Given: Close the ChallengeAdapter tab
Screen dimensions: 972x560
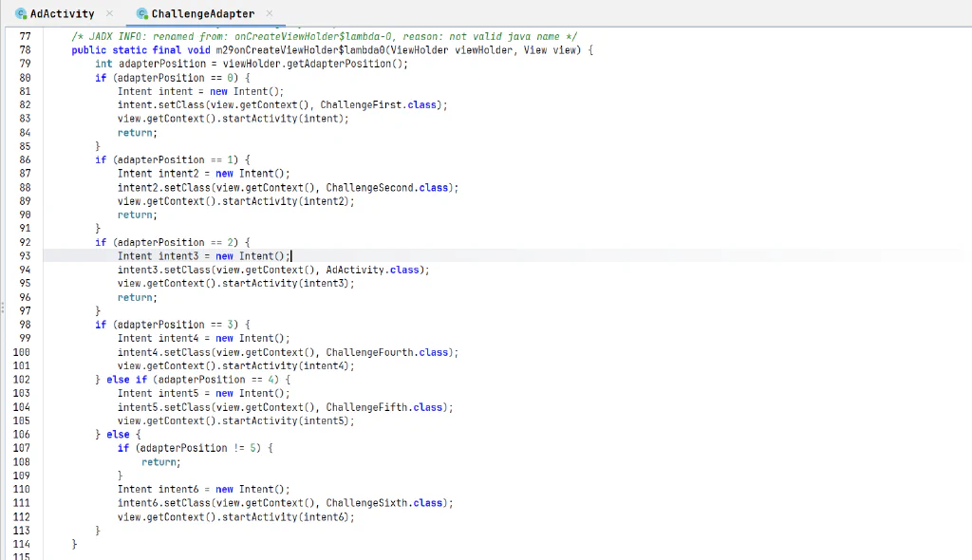Looking at the screenshot, I should click(x=269, y=13).
